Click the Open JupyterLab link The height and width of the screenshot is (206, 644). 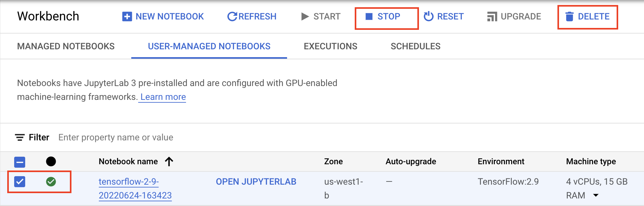[x=256, y=182]
